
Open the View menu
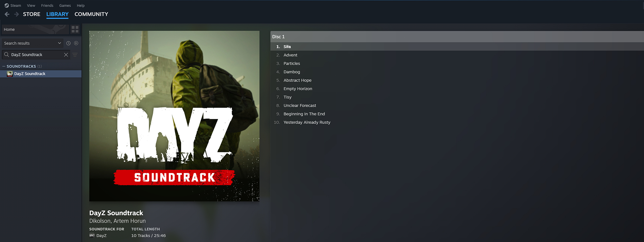(31, 5)
